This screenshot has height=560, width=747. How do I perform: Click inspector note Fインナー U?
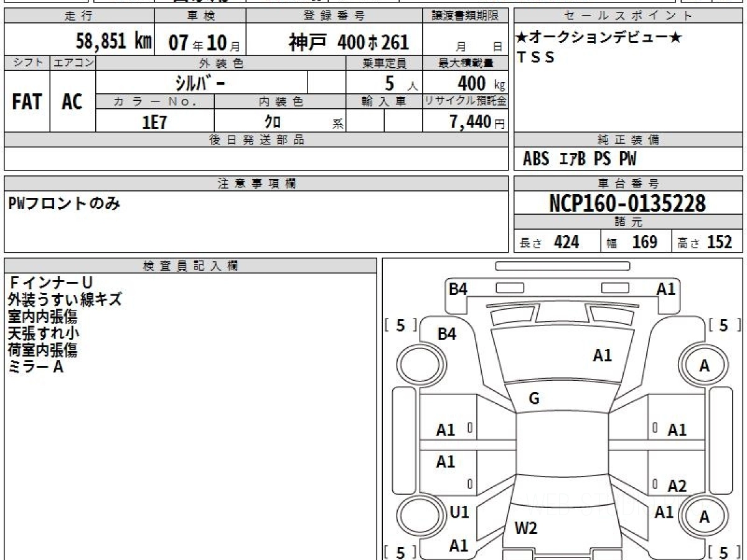[50, 282]
